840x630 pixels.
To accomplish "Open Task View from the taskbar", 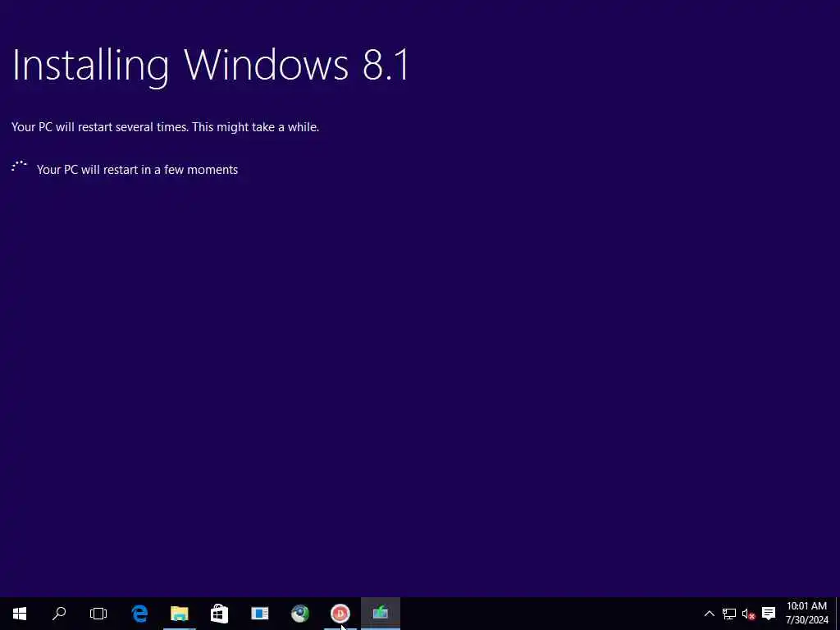I will click(x=98, y=614).
